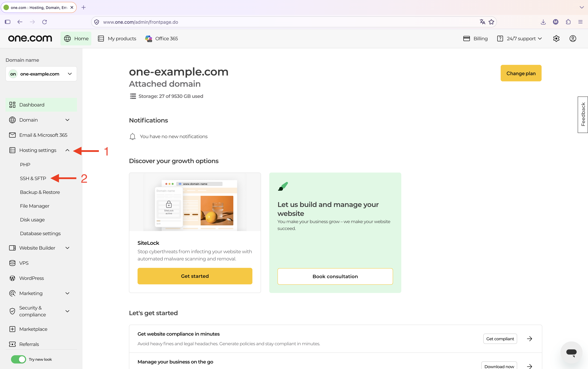Expand the Website Builder menu
588x369 pixels.
tap(67, 248)
